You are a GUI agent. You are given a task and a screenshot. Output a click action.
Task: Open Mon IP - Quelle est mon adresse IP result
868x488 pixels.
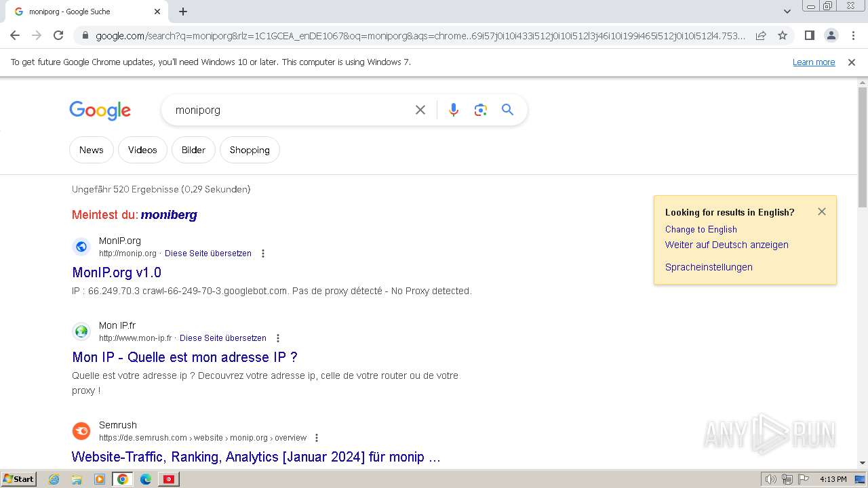184,357
